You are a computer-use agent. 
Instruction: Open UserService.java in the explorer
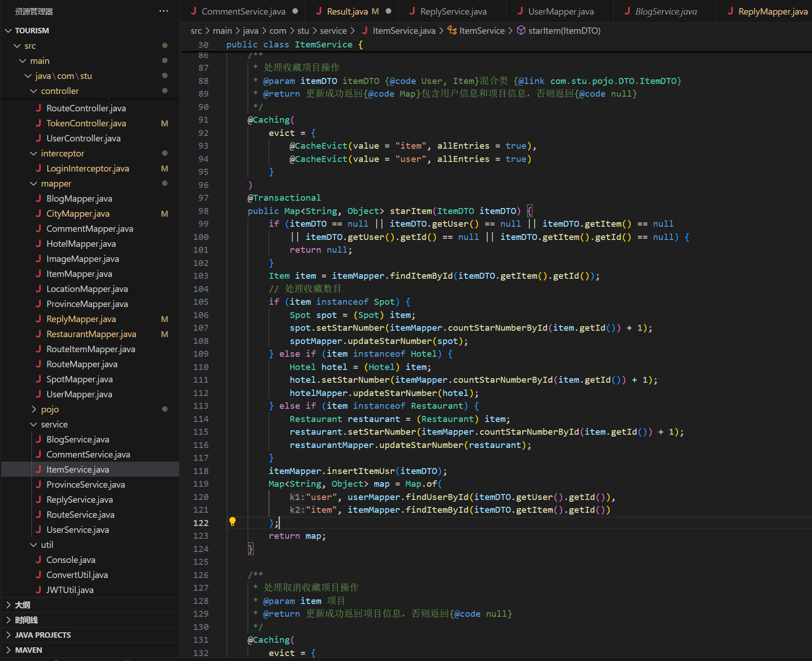pyautogui.click(x=78, y=530)
